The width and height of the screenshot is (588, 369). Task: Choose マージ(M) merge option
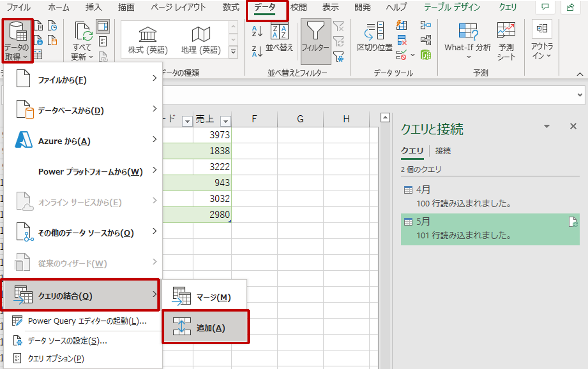[x=205, y=297]
